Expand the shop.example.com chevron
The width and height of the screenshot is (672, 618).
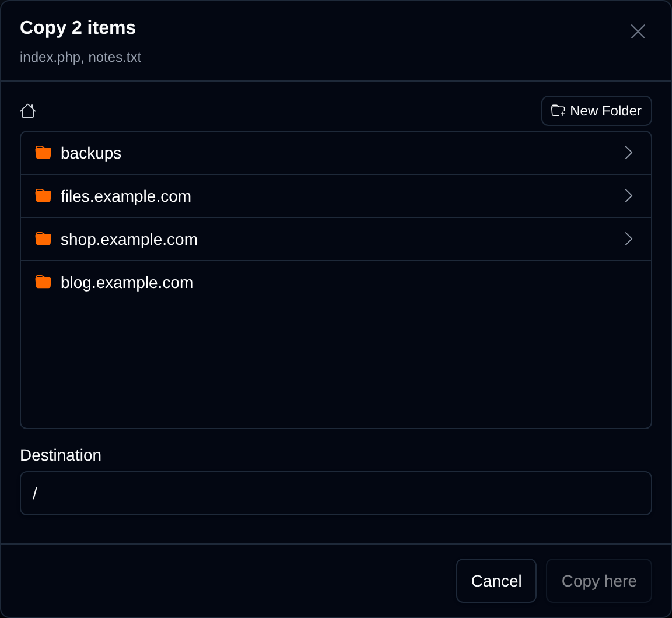coord(628,239)
